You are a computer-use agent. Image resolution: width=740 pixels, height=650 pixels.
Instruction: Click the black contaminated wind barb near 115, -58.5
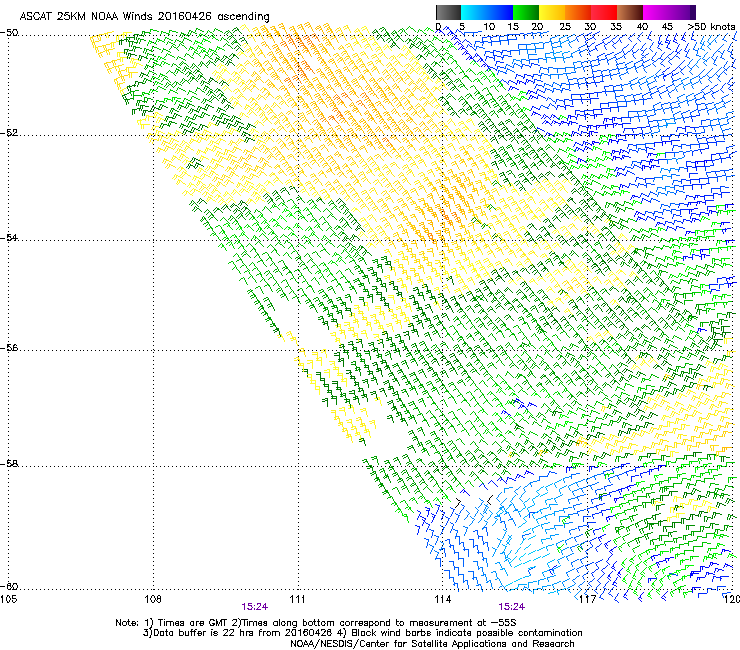(x=489, y=500)
